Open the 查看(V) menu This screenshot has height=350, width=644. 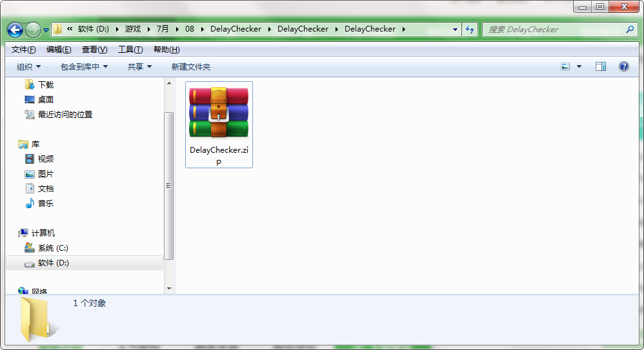(94, 50)
